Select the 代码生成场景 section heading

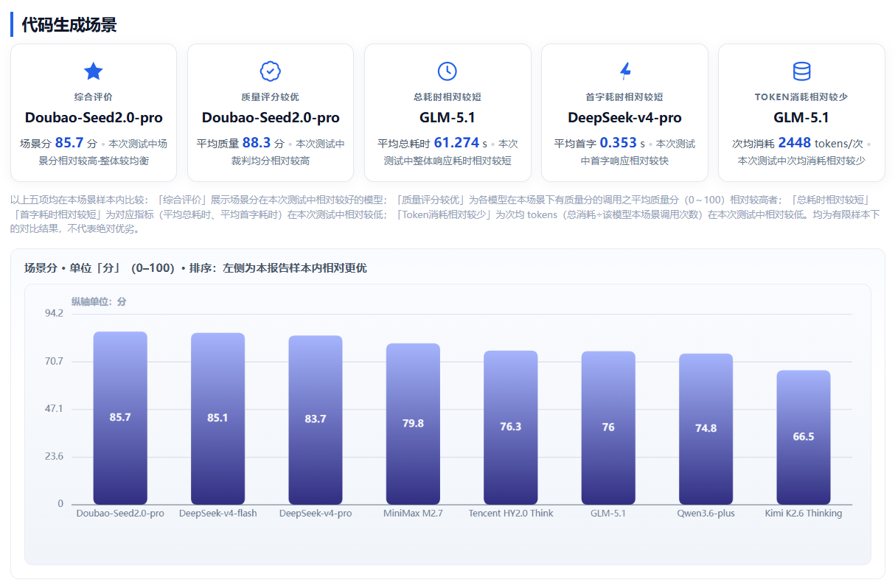[x=69, y=25]
